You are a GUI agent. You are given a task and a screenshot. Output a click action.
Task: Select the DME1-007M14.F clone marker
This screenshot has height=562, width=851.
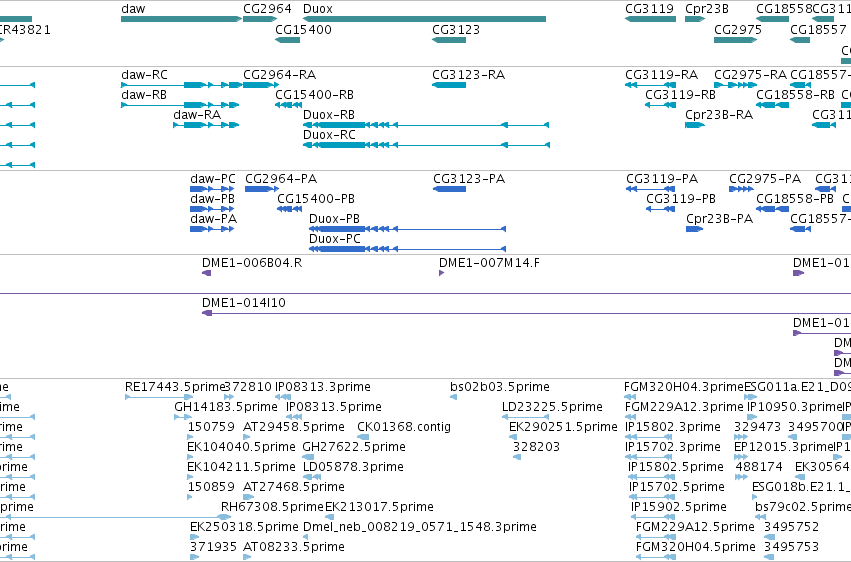coord(441,273)
